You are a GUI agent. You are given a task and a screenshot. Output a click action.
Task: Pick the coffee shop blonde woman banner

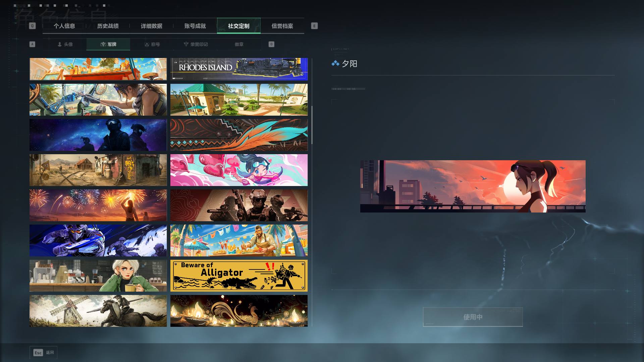[x=98, y=276]
